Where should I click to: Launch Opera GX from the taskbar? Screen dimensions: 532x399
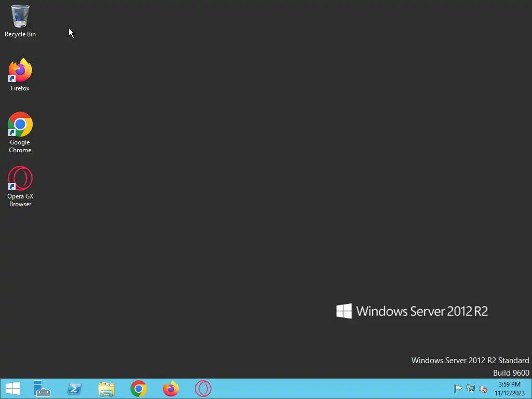(x=203, y=389)
